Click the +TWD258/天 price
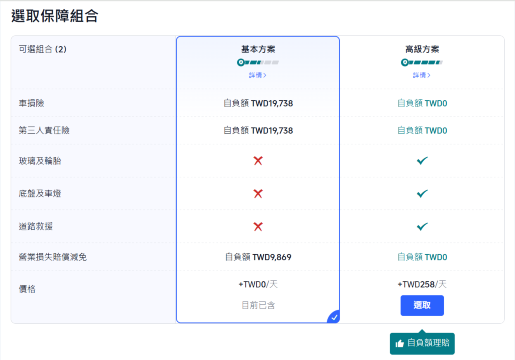 [422, 284]
